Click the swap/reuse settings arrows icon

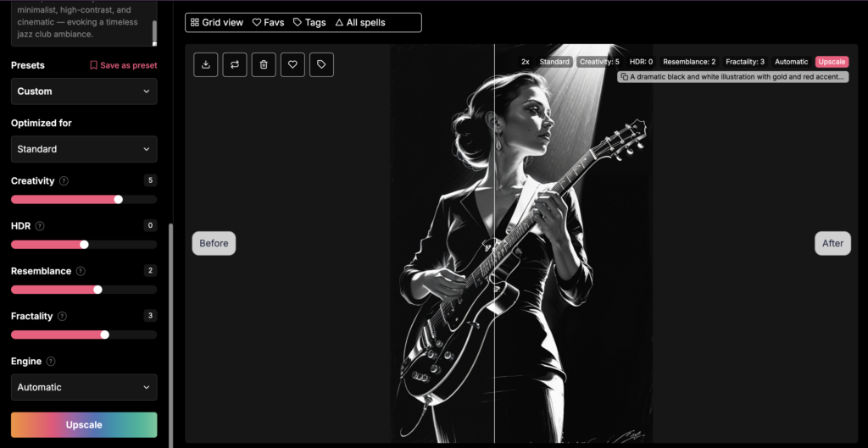pos(235,64)
